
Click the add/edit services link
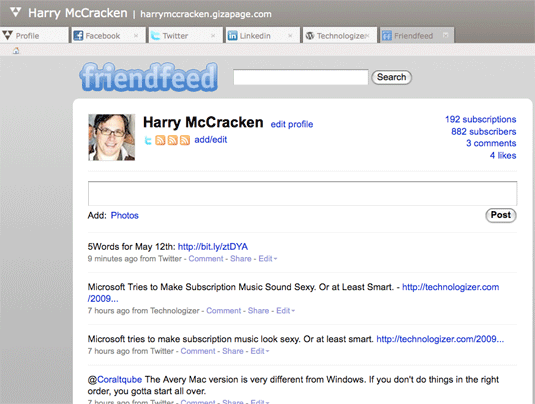[211, 140]
